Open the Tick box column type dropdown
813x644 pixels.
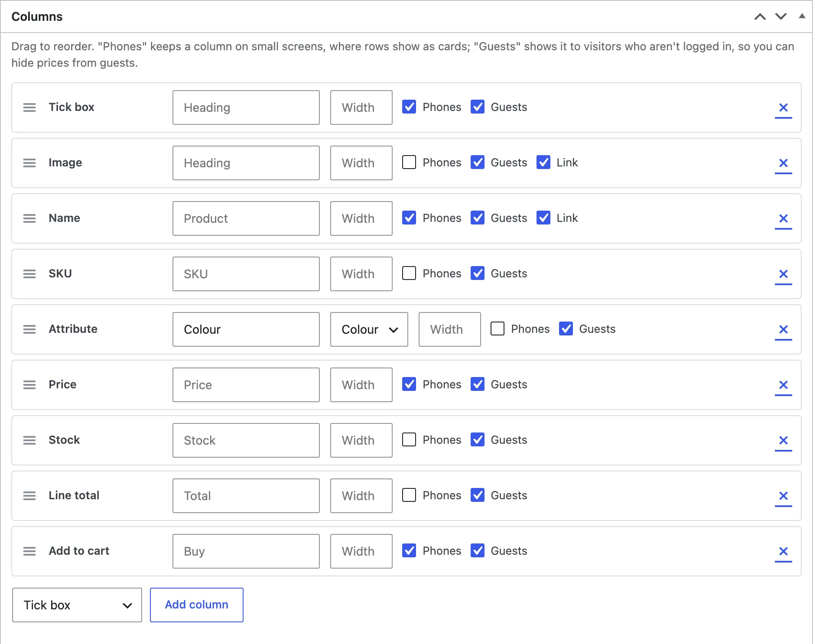coord(77,605)
